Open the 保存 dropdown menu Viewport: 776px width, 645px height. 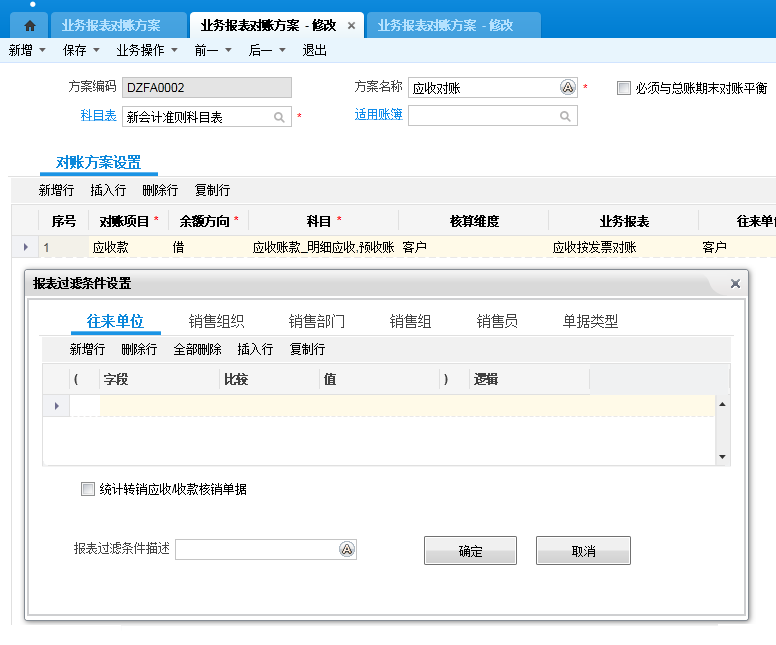pos(81,50)
